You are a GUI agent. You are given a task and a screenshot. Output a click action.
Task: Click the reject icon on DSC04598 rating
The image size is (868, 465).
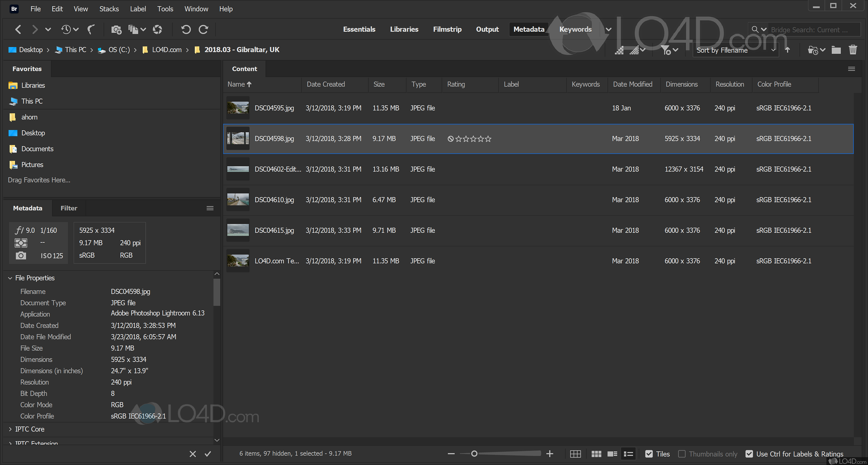click(x=450, y=139)
